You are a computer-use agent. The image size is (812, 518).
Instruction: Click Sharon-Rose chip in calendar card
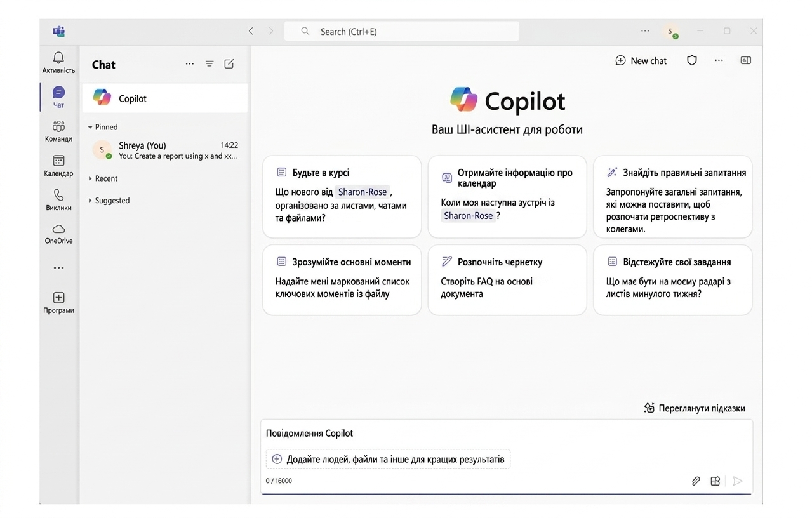coord(468,216)
